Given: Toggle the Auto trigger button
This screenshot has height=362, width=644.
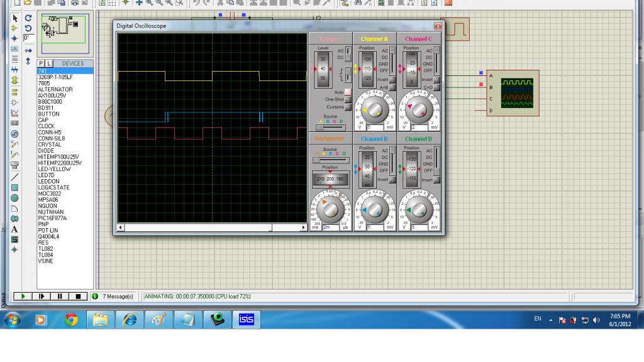Looking at the screenshot, I should pos(347,92).
